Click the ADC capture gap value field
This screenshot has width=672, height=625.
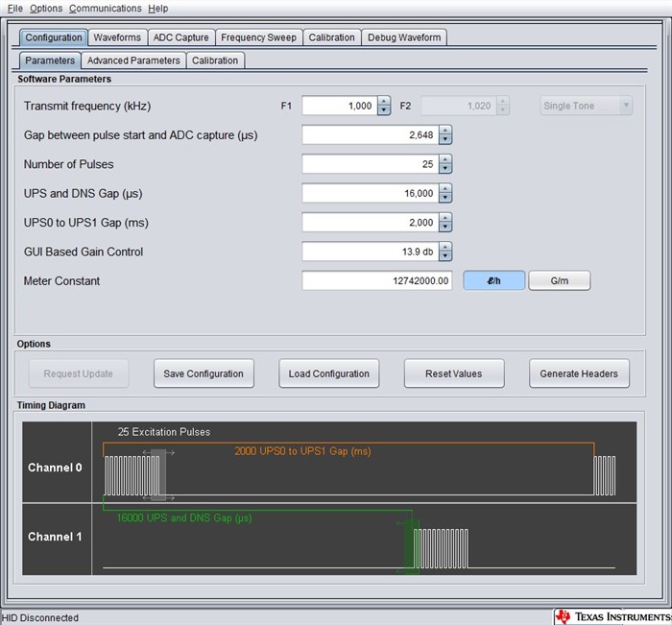[x=371, y=135]
